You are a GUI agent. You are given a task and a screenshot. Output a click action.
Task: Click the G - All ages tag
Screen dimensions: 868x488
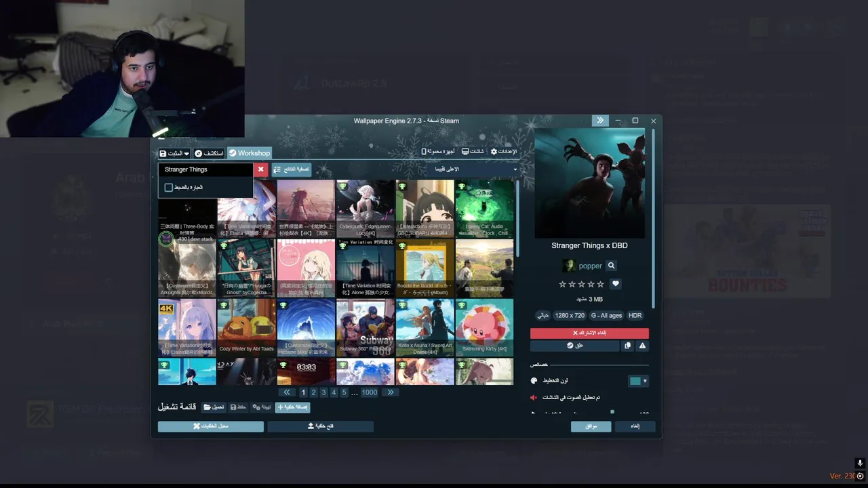click(x=606, y=315)
